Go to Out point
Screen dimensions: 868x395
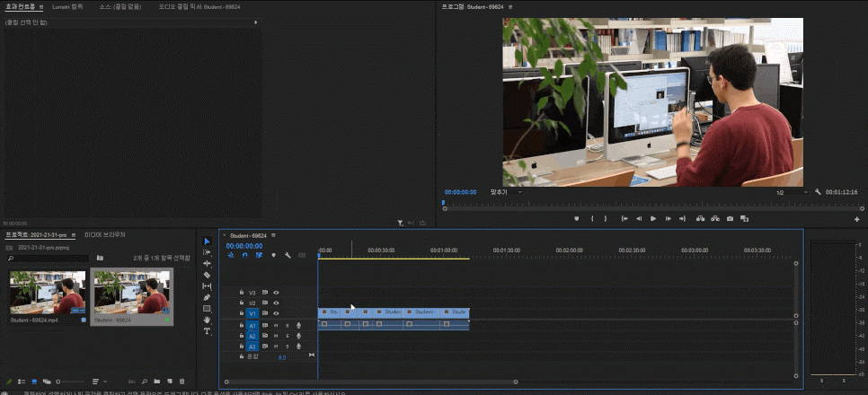coord(682,218)
